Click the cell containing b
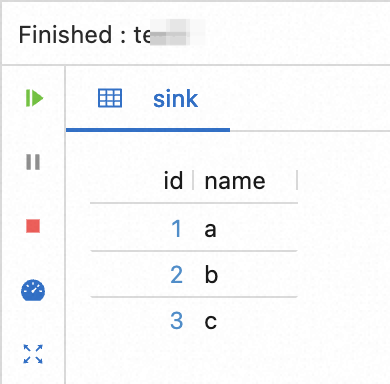This screenshot has width=390, height=384. 211,275
